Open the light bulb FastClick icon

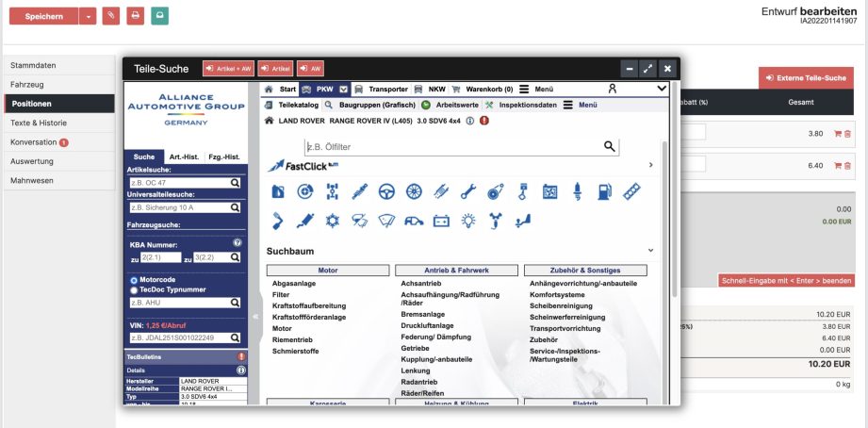pyautogui.click(x=468, y=221)
